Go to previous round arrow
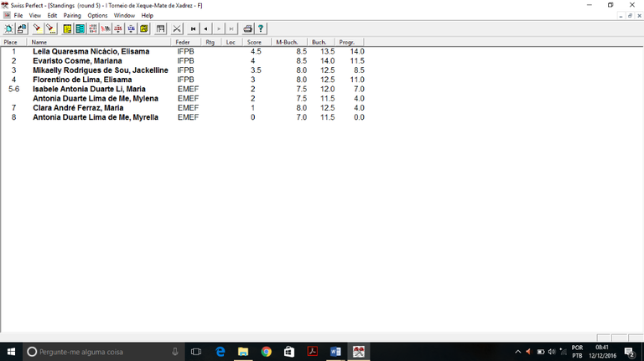 [206, 28]
